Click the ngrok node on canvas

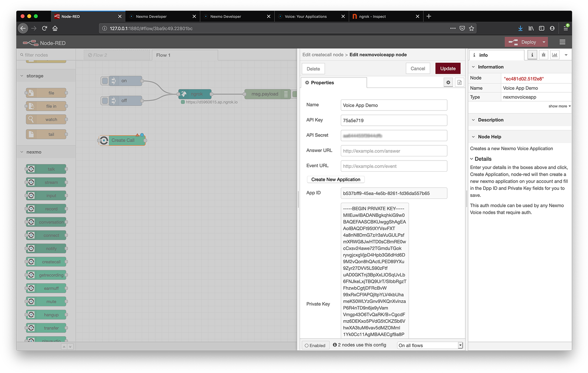tap(195, 94)
